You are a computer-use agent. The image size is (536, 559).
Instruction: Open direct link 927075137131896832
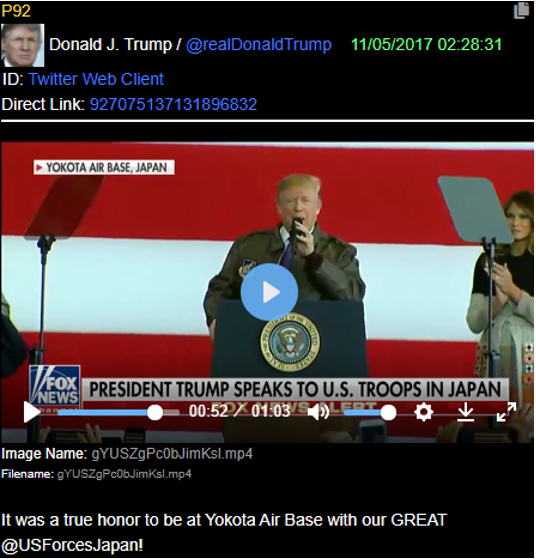click(173, 104)
